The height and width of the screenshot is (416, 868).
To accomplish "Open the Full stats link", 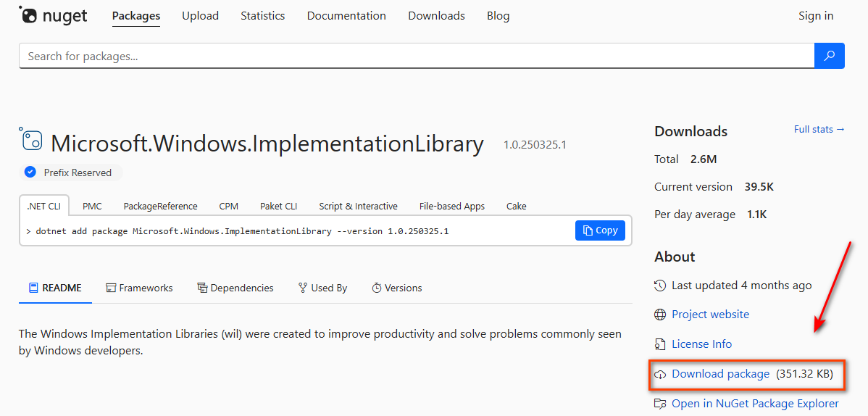I will (x=819, y=129).
